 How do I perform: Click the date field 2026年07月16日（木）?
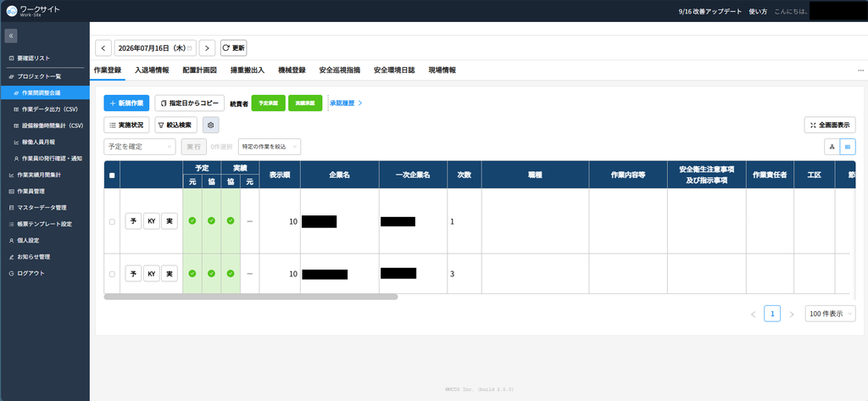point(156,48)
